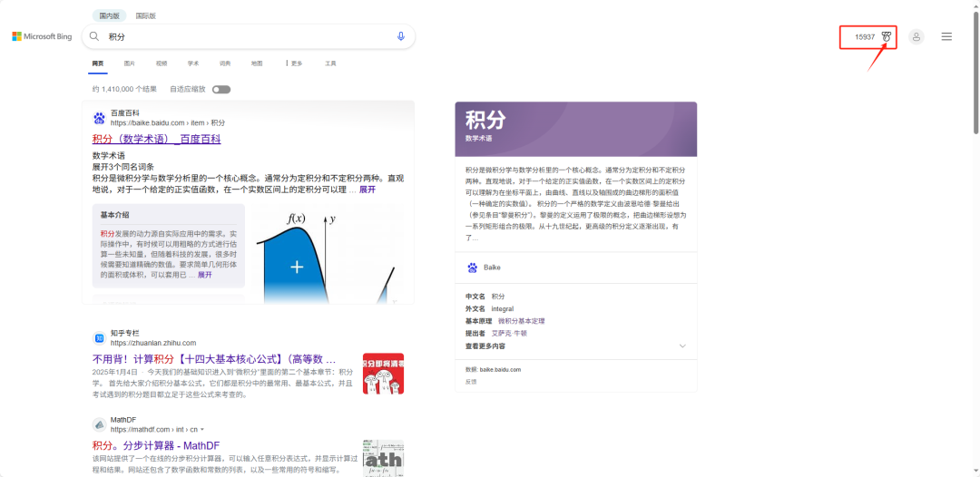Open the 积分（数学术语）_百度百科 result link
The height and width of the screenshot is (477, 980).
coord(156,139)
